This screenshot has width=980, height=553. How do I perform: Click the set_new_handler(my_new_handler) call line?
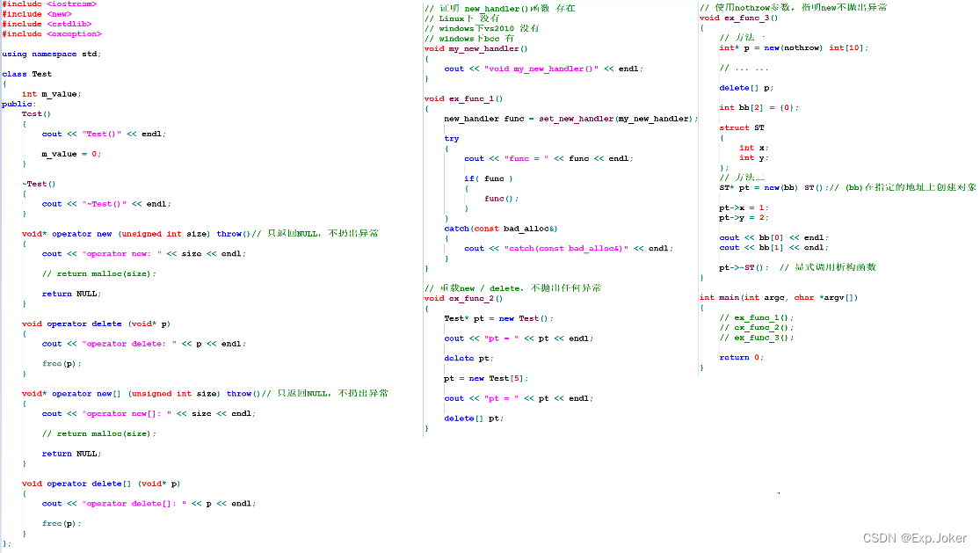coord(570,119)
